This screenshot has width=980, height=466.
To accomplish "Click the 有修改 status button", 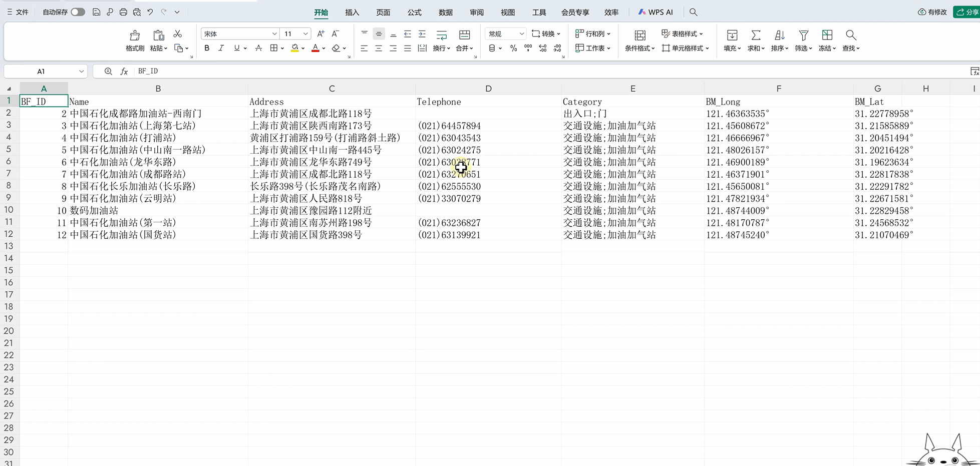I will (x=932, y=12).
